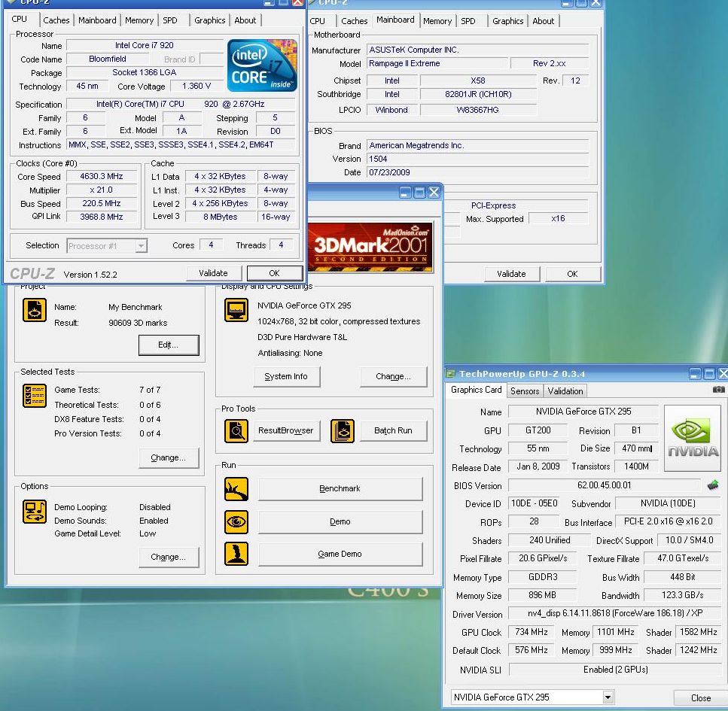The image size is (728, 711).
Task: Select Caches tab in right CPU-Z window
Action: pyautogui.click(x=355, y=21)
